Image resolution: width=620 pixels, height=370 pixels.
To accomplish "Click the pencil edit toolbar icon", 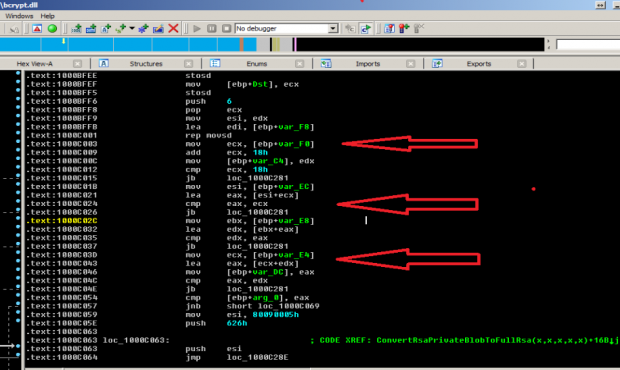I will (x=158, y=28).
